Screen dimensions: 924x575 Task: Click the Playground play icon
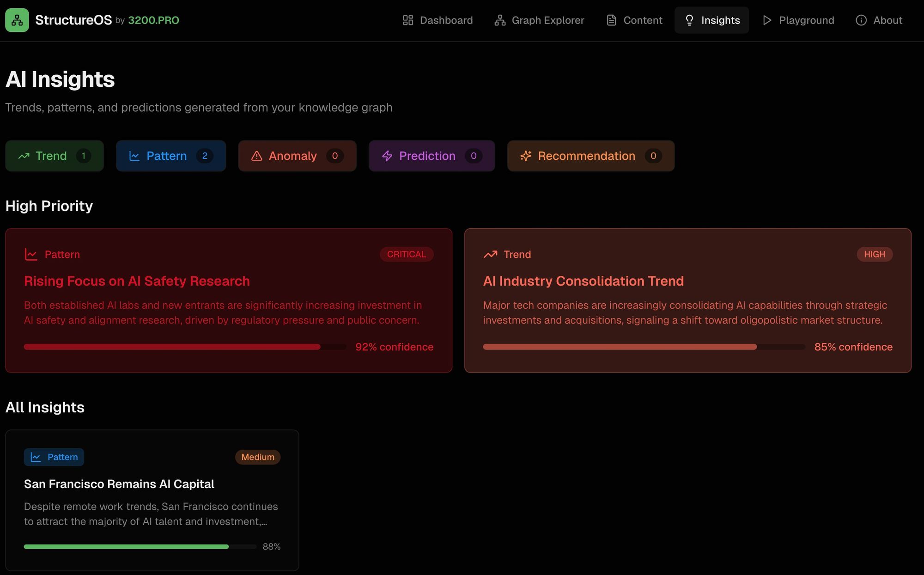click(767, 20)
